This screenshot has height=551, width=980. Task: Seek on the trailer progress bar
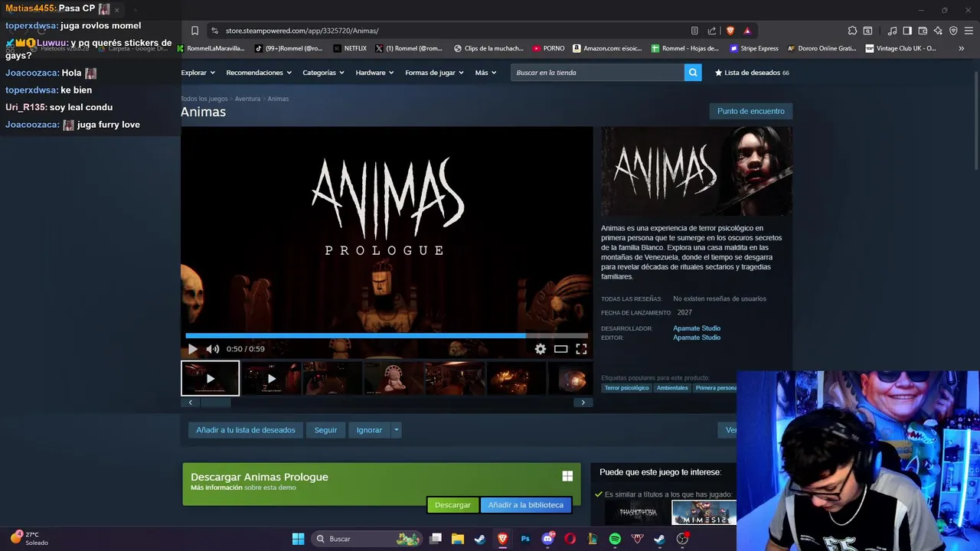(387, 335)
